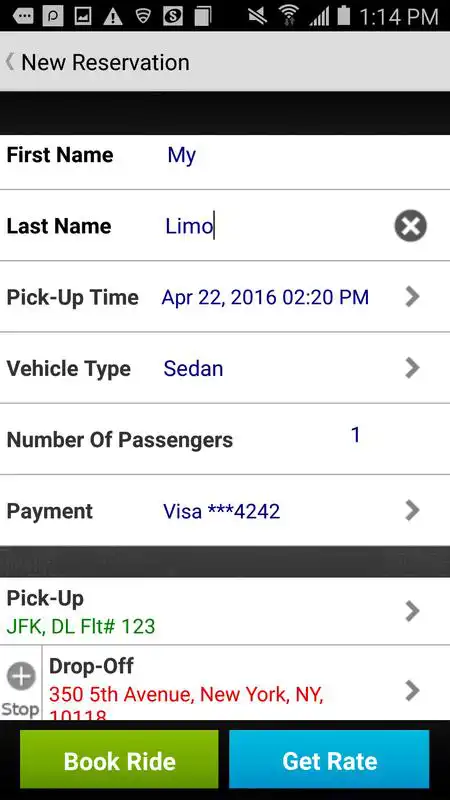Tap the Get Rate button
Image resolution: width=450 pixels, height=800 pixels.
[329, 759]
